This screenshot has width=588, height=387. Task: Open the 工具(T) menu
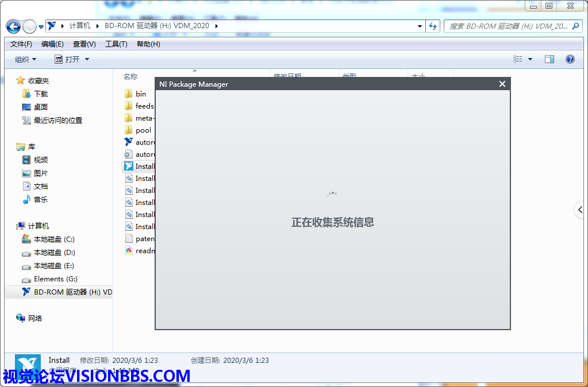click(x=116, y=44)
